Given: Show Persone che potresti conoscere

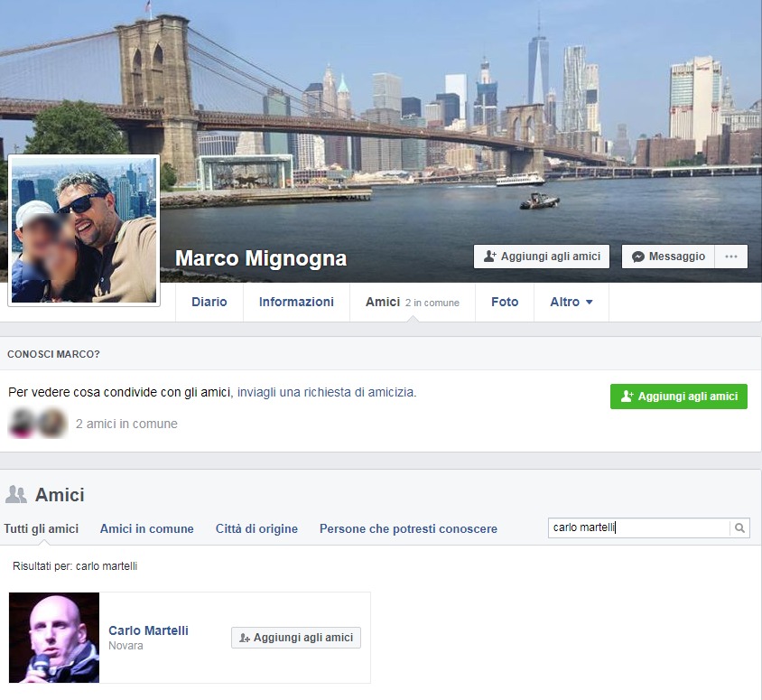Looking at the screenshot, I should point(408,529).
